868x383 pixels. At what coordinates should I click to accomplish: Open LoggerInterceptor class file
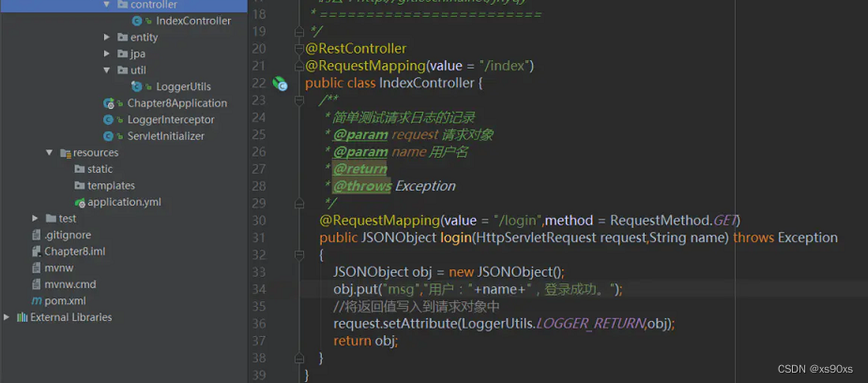tap(171, 119)
